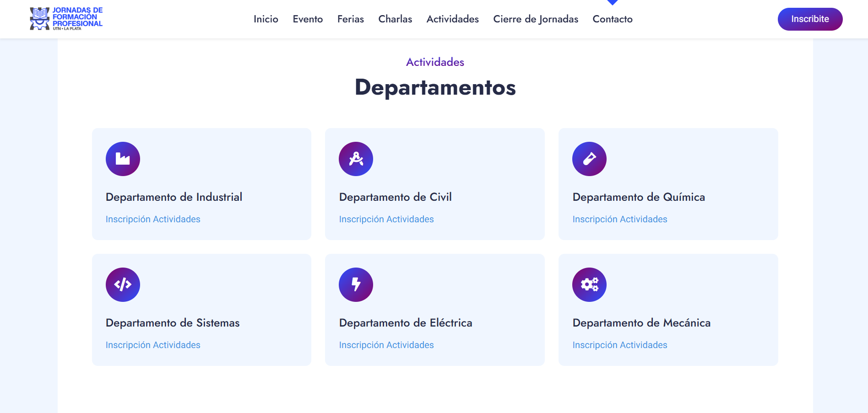
Task: Click Inscripción Actividades under Departamento de Sistemas
Action: click(x=153, y=345)
